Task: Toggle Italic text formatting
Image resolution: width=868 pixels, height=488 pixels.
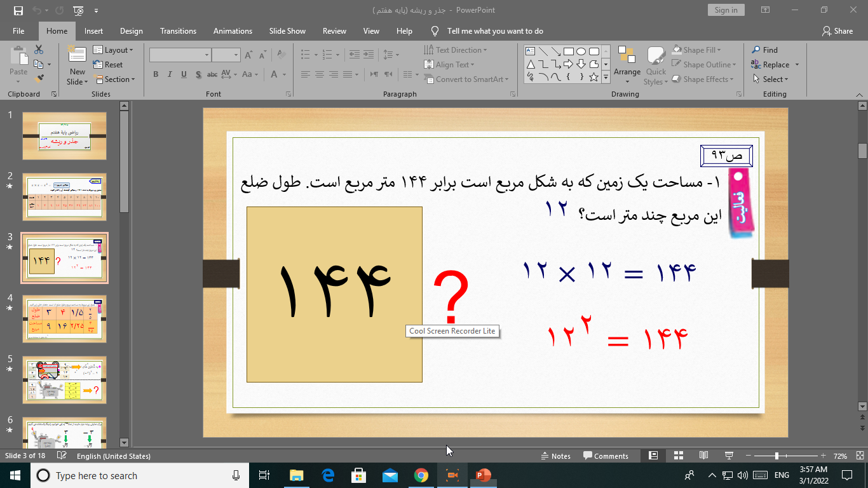Action: coord(170,74)
